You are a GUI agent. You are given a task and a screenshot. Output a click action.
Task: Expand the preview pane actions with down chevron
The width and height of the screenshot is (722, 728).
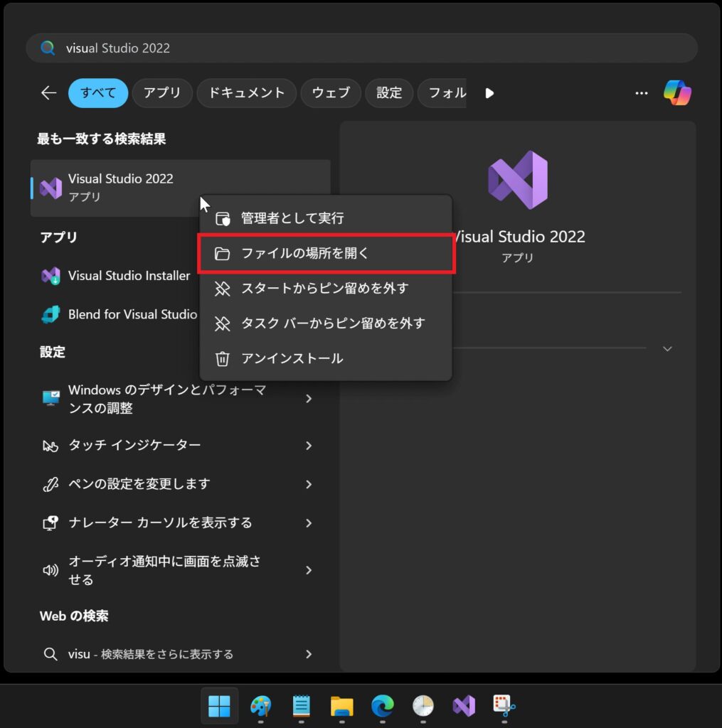(x=667, y=348)
